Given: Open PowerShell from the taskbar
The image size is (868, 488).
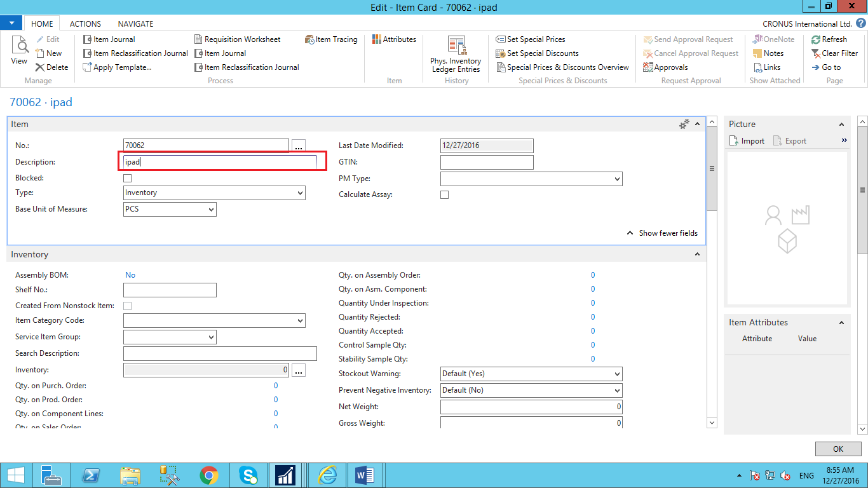Looking at the screenshot, I should coord(90,475).
